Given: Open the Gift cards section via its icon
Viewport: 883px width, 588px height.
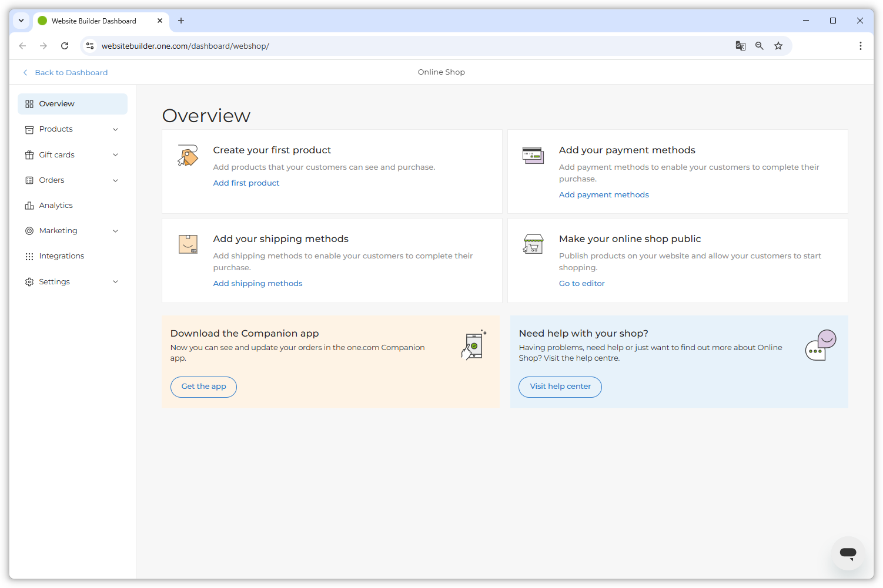Looking at the screenshot, I should coord(29,154).
